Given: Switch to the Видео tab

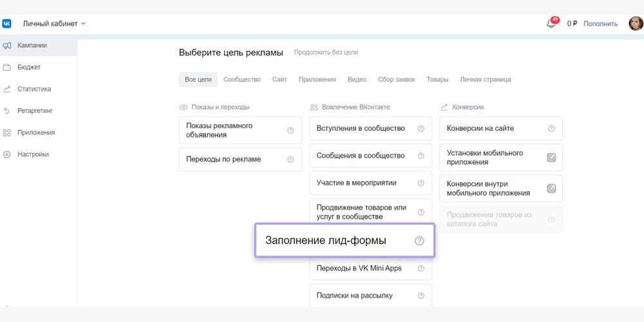Looking at the screenshot, I should (357, 79).
